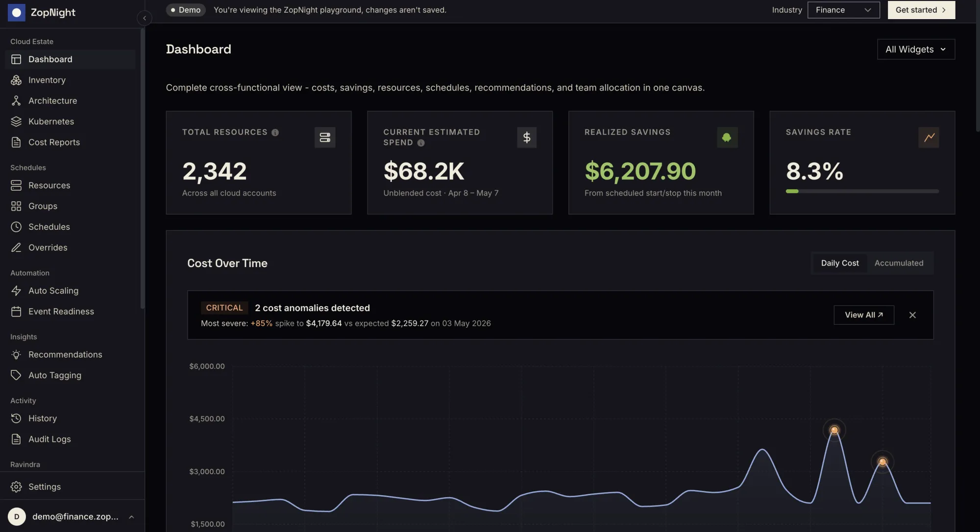Click the green icon on Realized Savings card
Viewport: 980px width, 532px height.
[x=727, y=137]
